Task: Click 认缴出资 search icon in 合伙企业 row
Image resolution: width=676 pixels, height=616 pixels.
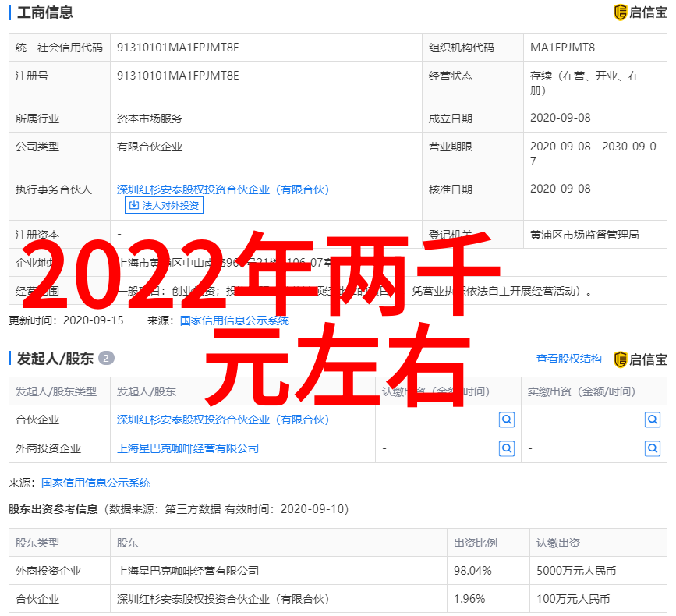Action: pos(507,420)
